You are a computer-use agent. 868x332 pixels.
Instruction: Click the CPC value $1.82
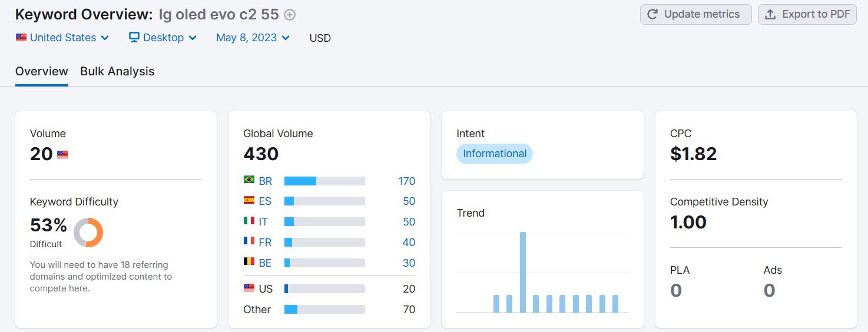(694, 154)
